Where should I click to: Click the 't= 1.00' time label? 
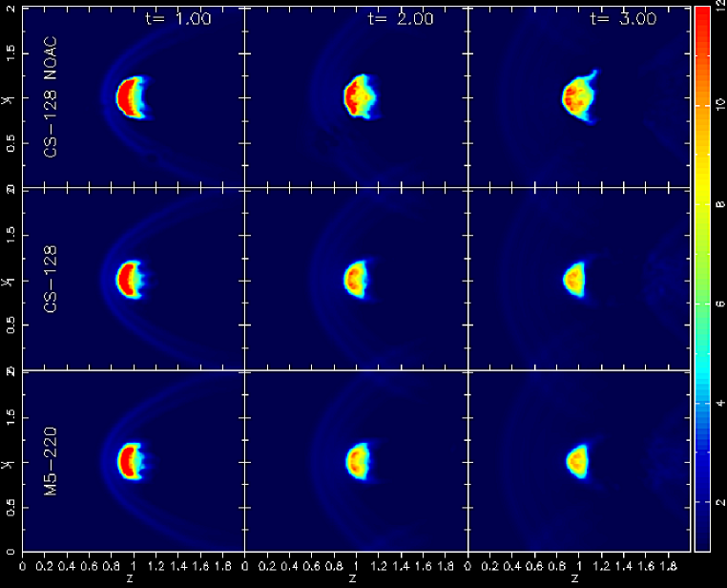178,18
